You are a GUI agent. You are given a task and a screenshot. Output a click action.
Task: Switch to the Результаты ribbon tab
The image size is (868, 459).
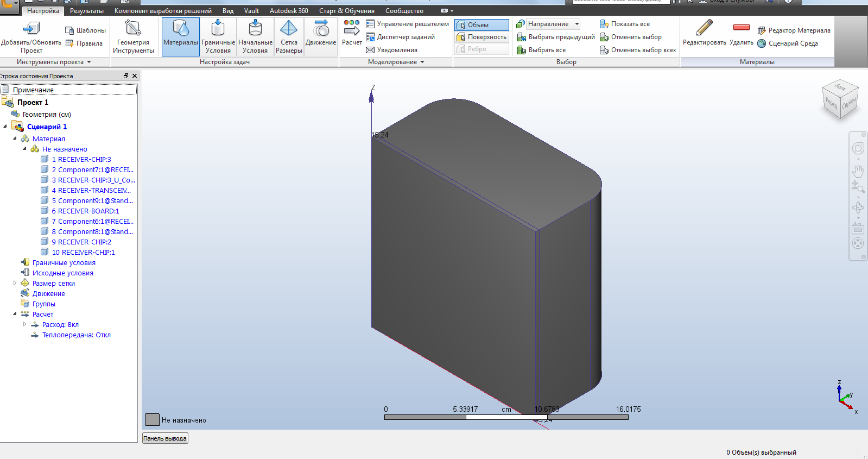(x=87, y=11)
